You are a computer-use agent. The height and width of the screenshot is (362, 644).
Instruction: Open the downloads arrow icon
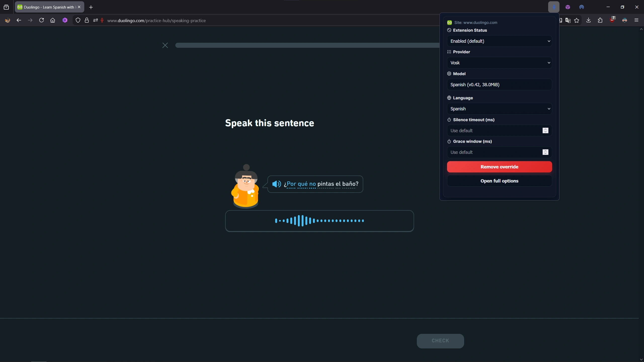coord(588,20)
